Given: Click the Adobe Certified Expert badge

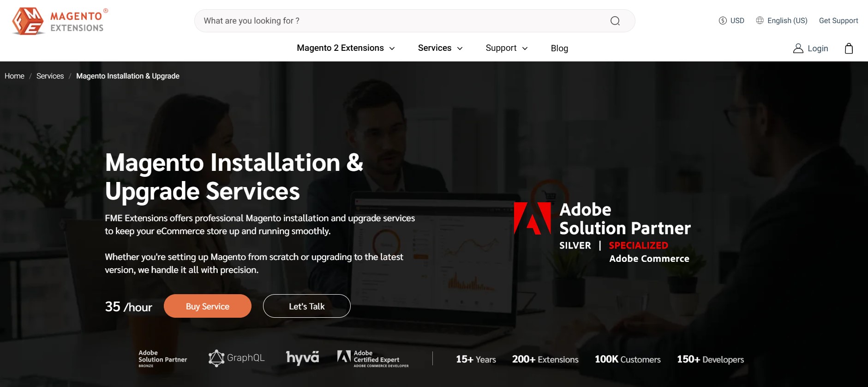Looking at the screenshot, I should (372, 359).
